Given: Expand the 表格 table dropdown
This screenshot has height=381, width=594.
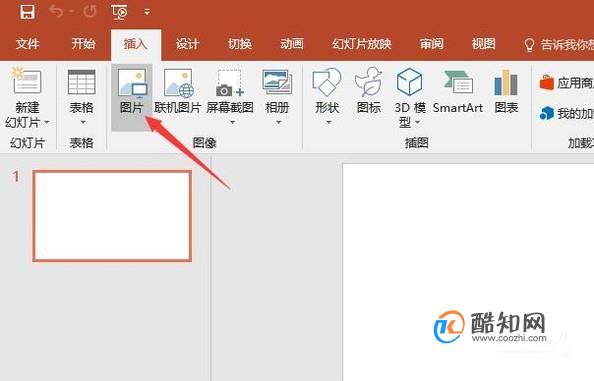Looking at the screenshot, I should pyautogui.click(x=83, y=122).
